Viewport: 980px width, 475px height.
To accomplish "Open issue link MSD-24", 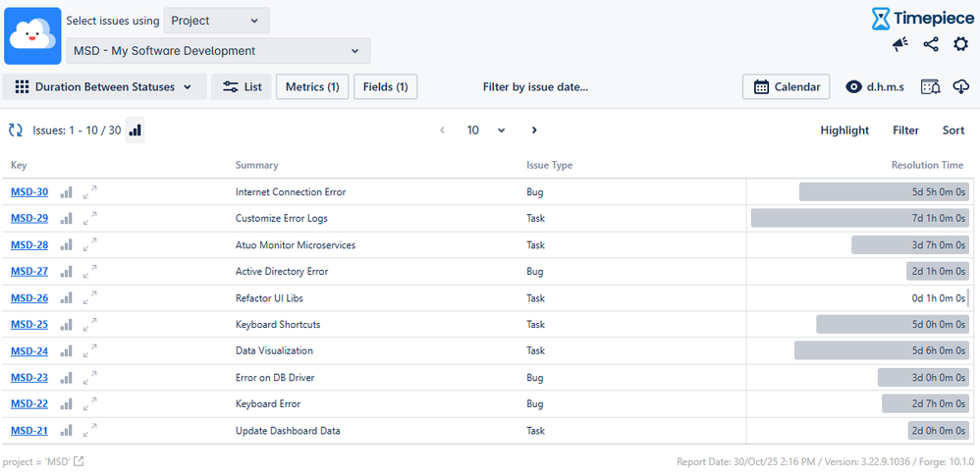I will [29, 350].
